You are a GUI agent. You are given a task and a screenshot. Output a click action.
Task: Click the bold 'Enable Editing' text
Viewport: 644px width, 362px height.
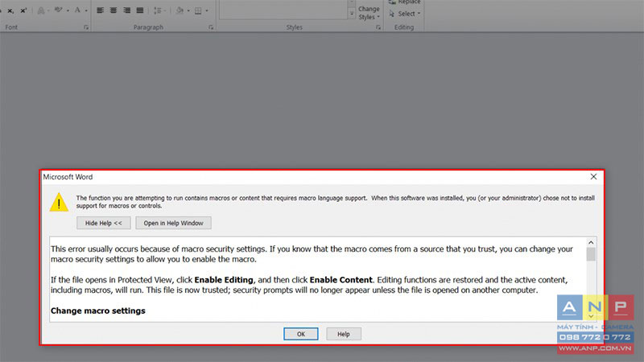click(224, 280)
